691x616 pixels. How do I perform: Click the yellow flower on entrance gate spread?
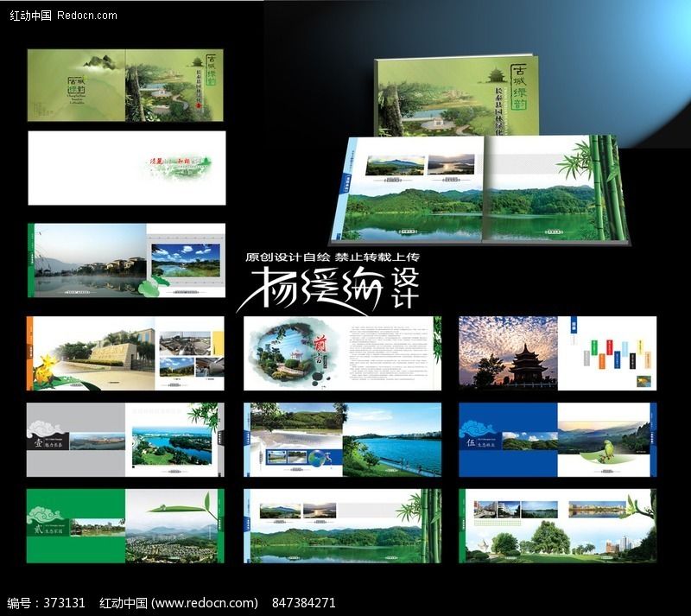[x=46, y=370]
